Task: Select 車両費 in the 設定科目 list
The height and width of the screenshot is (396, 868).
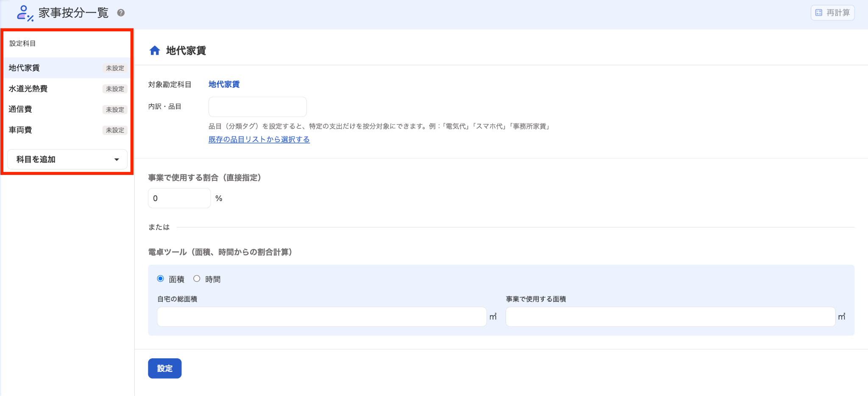Action: click(x=67, y=130)
